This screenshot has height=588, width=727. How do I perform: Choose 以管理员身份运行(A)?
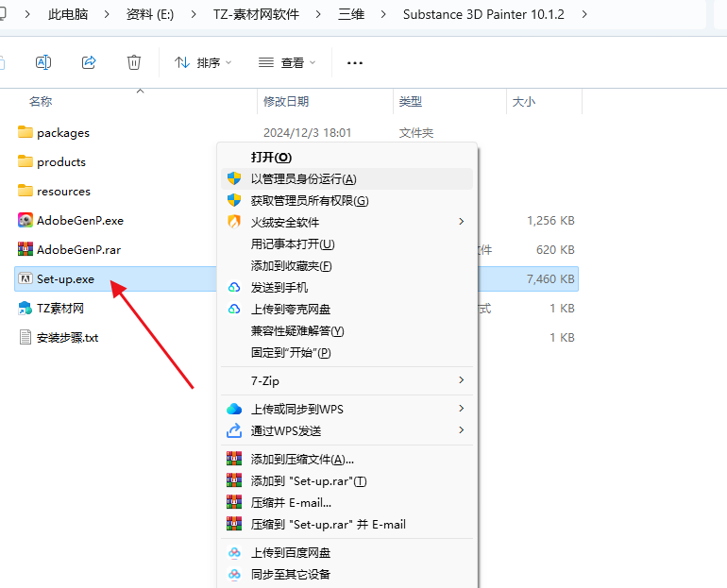coord(347,179)
